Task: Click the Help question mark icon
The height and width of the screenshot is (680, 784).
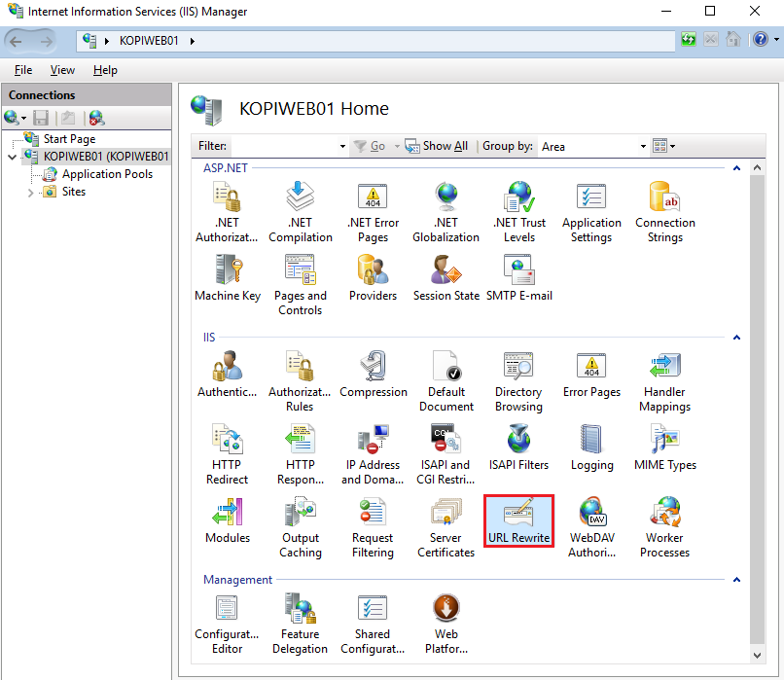Action: [761, 39]
